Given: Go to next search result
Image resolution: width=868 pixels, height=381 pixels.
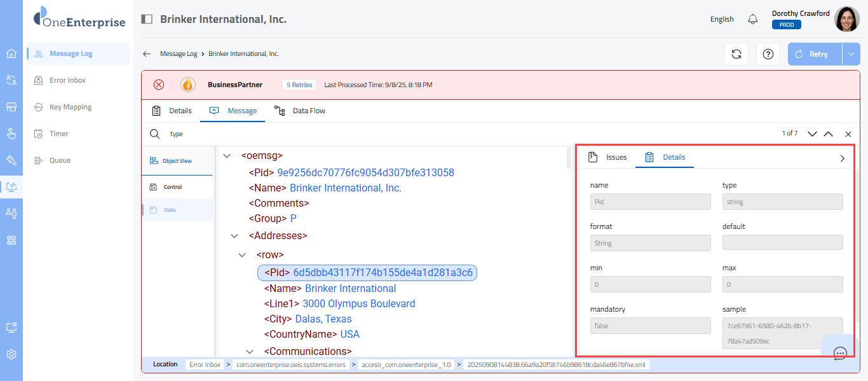Looking at the screenshot, I should [811, 134].
